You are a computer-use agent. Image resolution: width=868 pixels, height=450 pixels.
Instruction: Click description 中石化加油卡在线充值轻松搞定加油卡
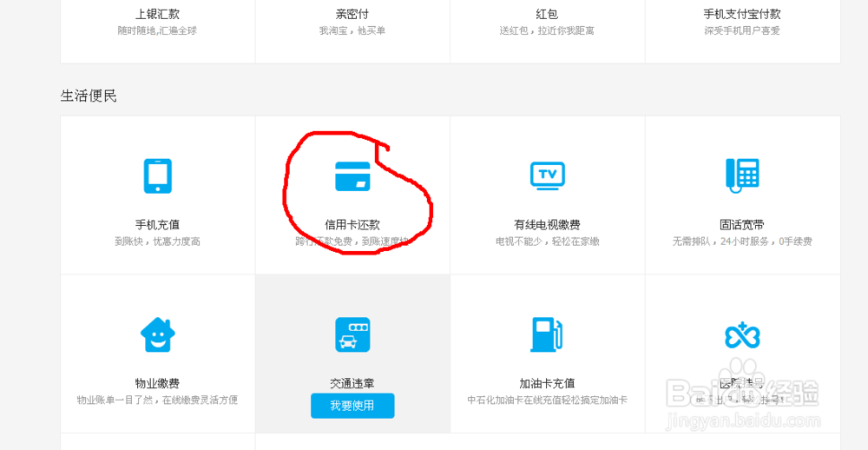tap(548, 400)
